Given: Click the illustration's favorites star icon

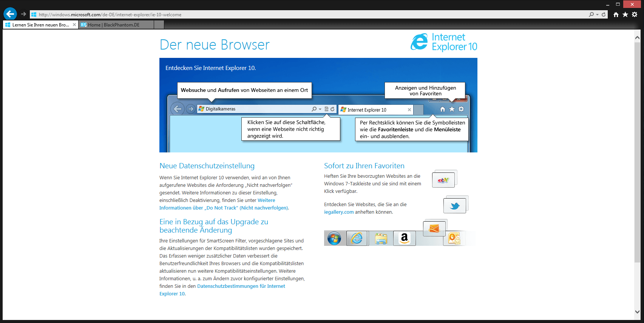Looking at the screenshot, I should pos(452,109).
